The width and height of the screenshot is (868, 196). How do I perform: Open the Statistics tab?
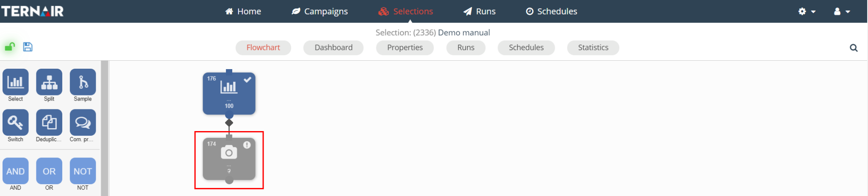click(593, 48)
